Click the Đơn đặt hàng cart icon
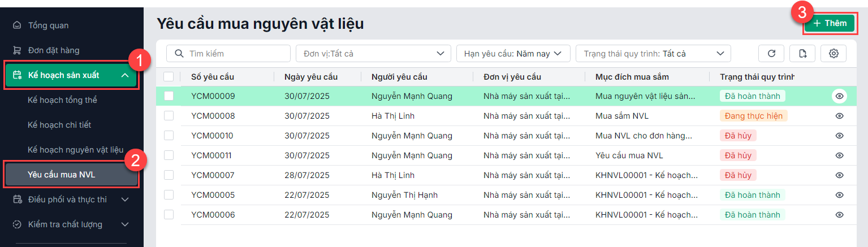 [x=17, y=50]
